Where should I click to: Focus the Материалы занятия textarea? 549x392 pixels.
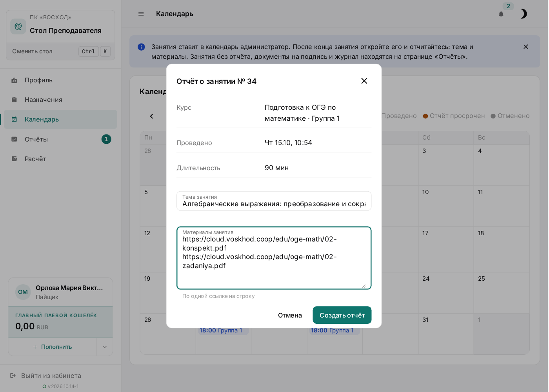(274, 258)
